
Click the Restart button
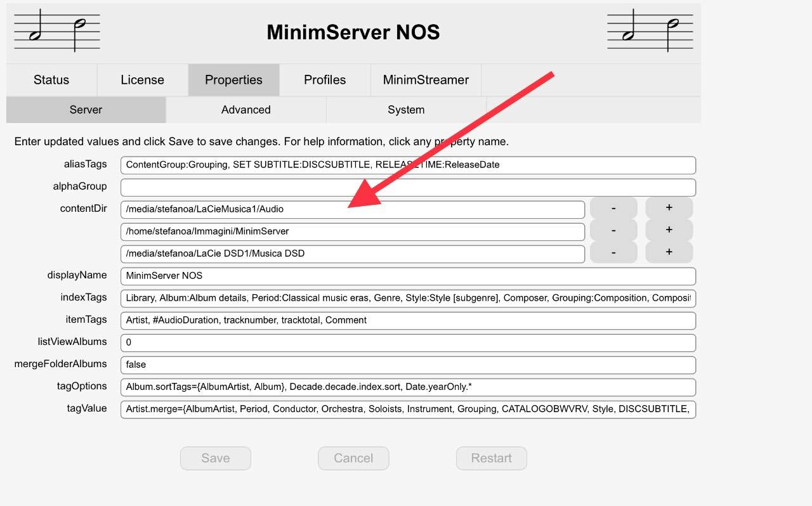[492, 458]
